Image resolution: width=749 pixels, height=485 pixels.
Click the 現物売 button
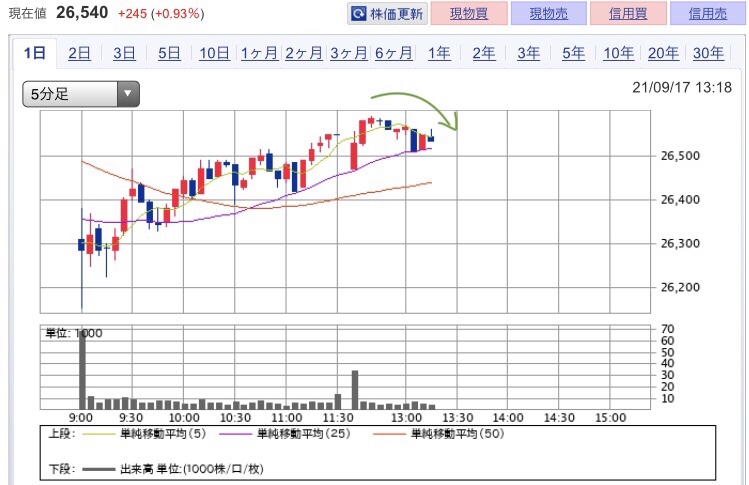pos(548,13)
